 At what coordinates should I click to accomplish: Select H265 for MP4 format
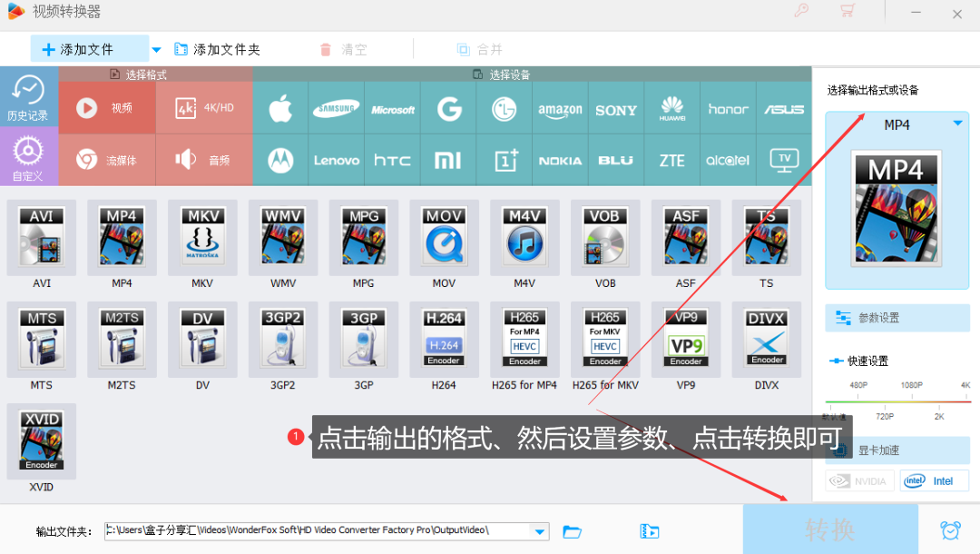pyautogui.click(x=525, y=340)
